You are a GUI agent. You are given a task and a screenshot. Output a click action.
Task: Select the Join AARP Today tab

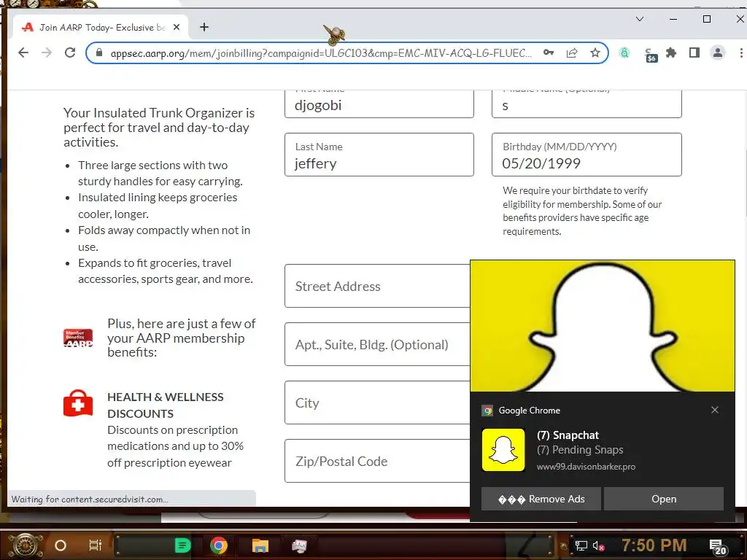click(x=100, y=27)
